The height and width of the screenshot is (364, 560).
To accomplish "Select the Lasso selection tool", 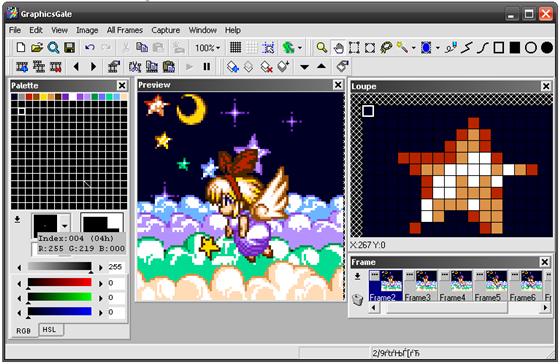I will click(x=386, y=48).
